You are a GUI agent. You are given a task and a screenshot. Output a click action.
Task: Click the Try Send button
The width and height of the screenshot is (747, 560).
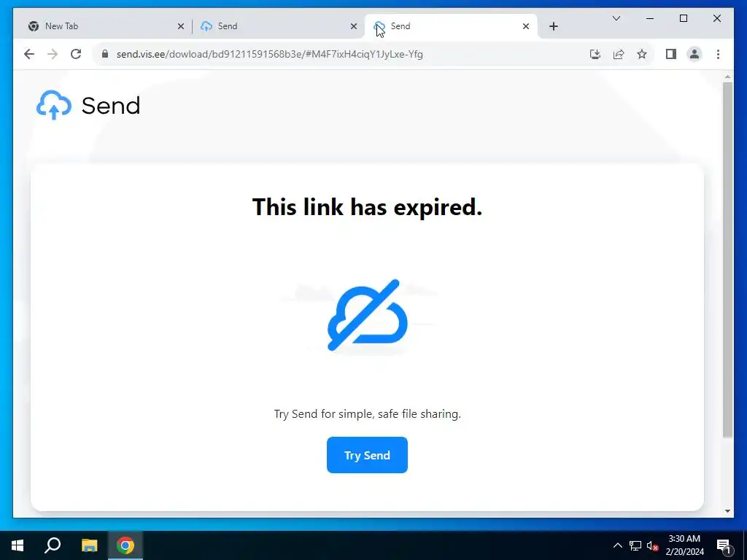[x=367, y=455]
